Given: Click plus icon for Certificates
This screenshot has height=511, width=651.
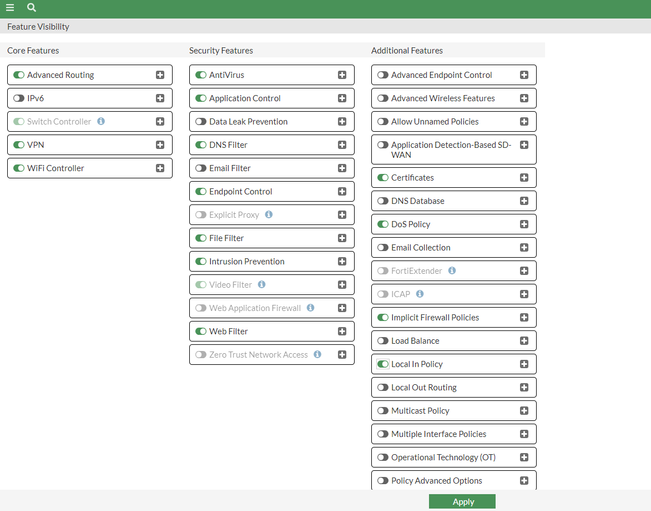Looking at the screenshot, I should [524, 177].
